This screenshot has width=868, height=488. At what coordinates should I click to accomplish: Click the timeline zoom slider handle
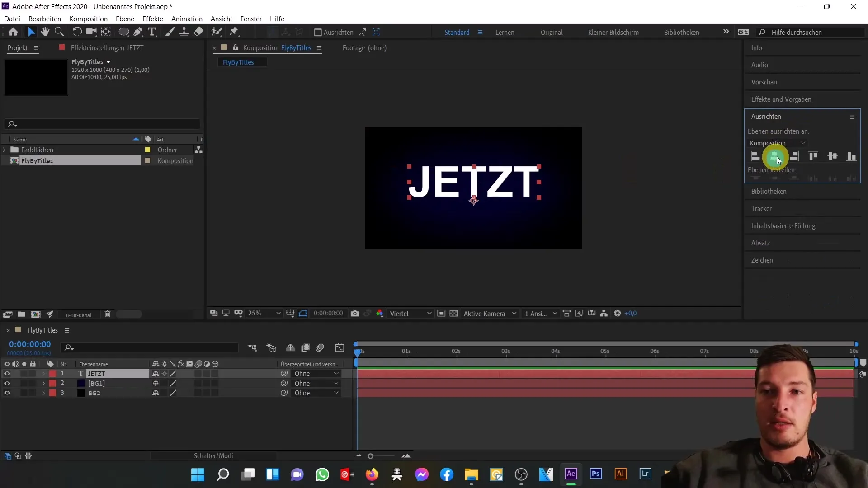point(370,456)
